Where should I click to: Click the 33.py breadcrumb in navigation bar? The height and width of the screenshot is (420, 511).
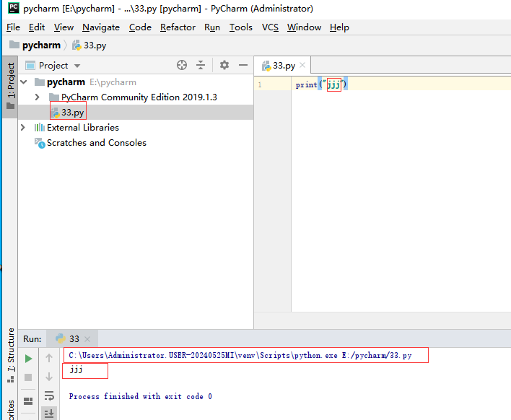[x=89, y=45]
